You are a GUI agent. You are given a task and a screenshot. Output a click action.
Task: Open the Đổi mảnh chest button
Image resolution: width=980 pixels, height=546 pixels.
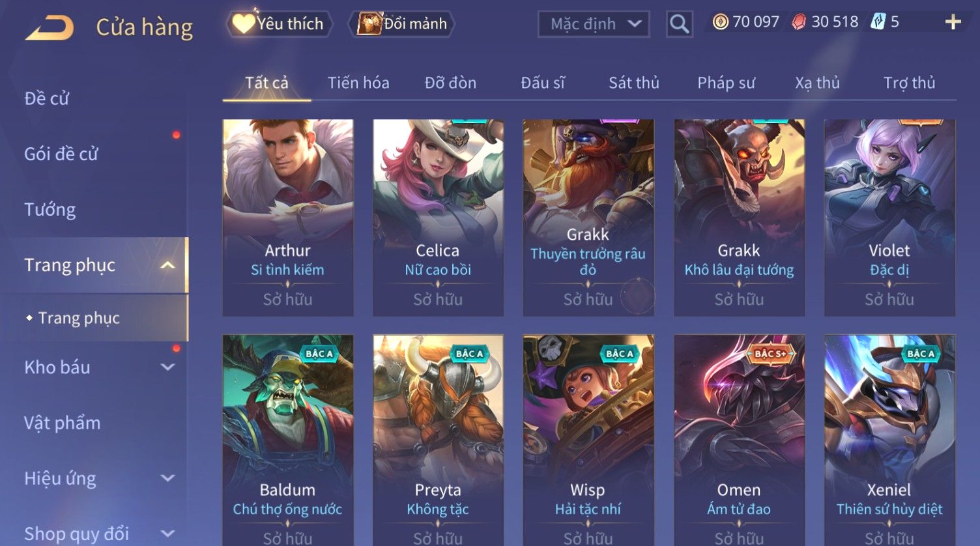(x=401, y=23)
